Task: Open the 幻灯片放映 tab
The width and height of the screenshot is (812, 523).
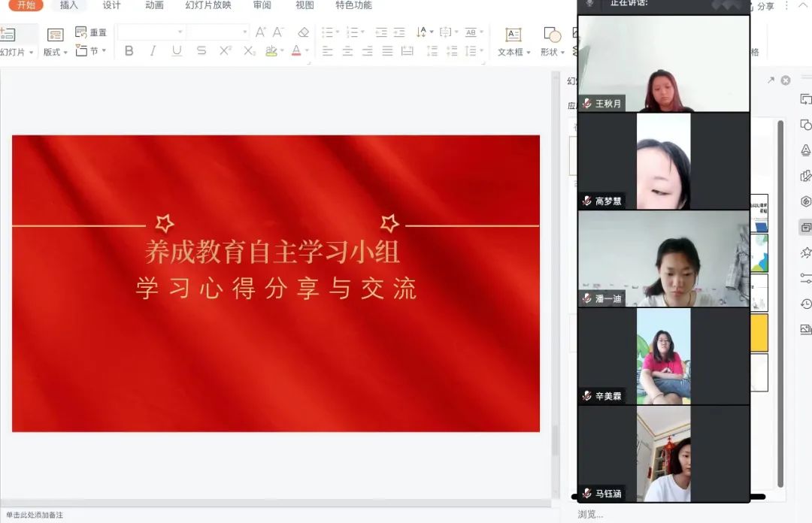Action: click(208, 5)
